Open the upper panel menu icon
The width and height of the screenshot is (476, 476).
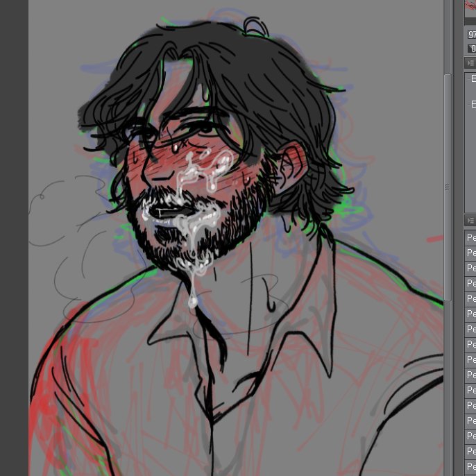(470, 63)
